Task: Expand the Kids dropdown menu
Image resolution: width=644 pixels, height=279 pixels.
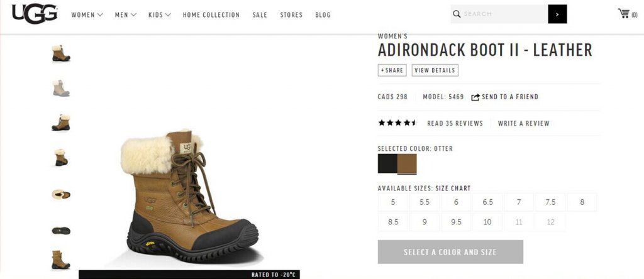Action: 160,15
